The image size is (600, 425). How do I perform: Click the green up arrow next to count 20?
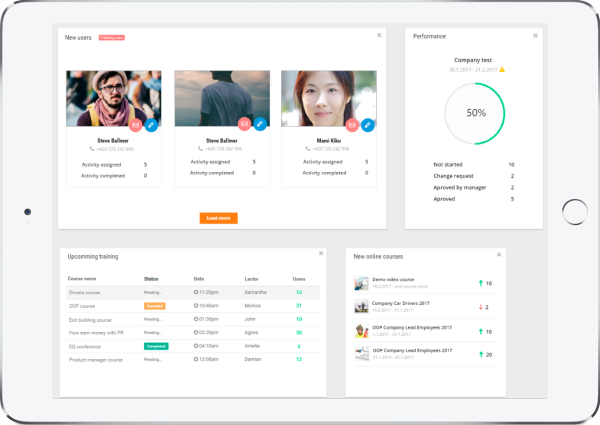[481, 355]
